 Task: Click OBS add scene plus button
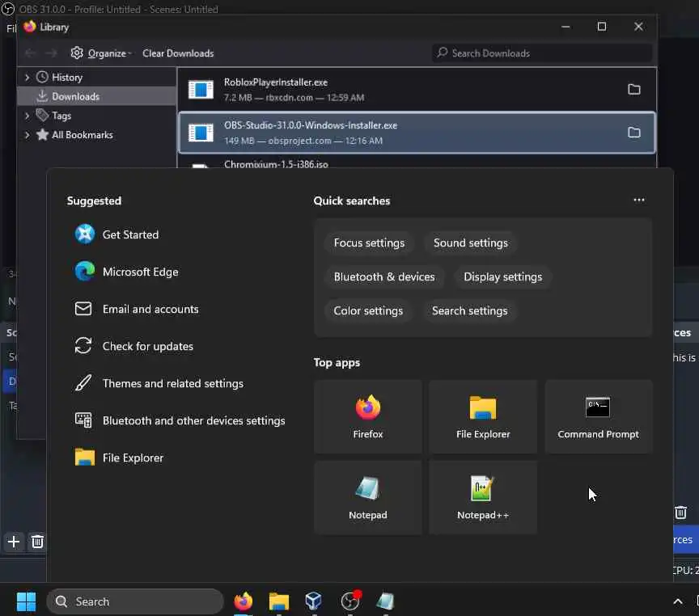14,542
